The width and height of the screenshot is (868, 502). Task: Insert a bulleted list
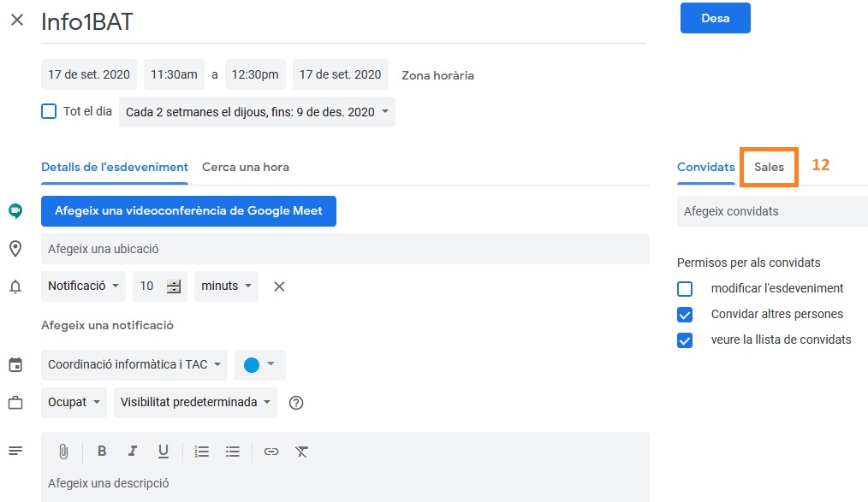click(233, 452)
